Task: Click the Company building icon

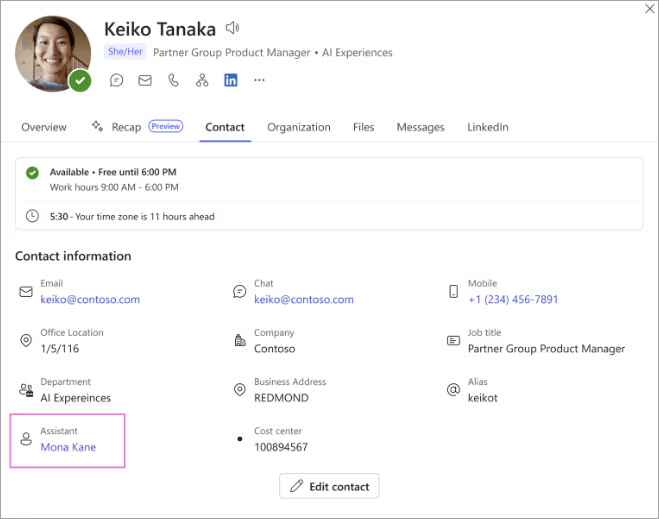Action: pos(240,340)
